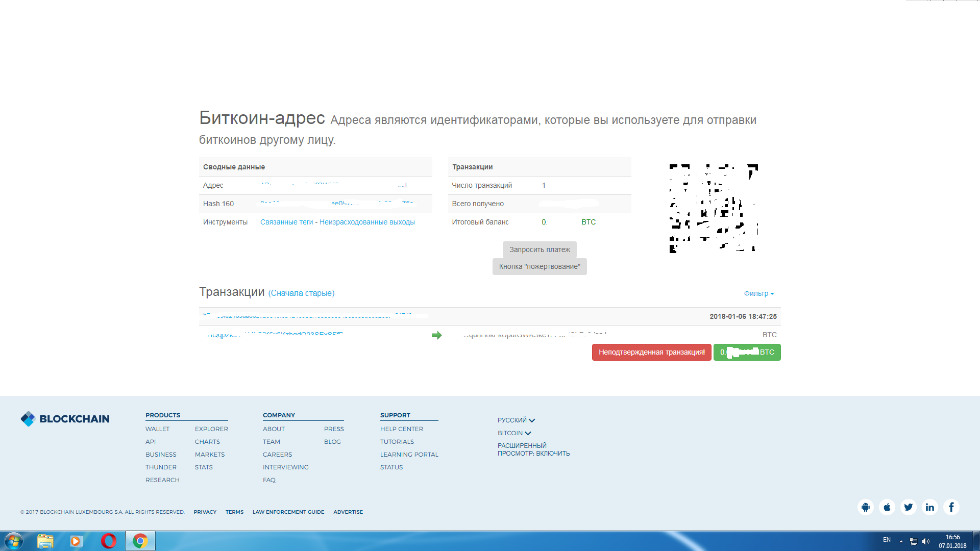The width and height of the screenshot is (980, 551).
Task: Open Opera browser from the taskbar
Action: tap(108, 541)
